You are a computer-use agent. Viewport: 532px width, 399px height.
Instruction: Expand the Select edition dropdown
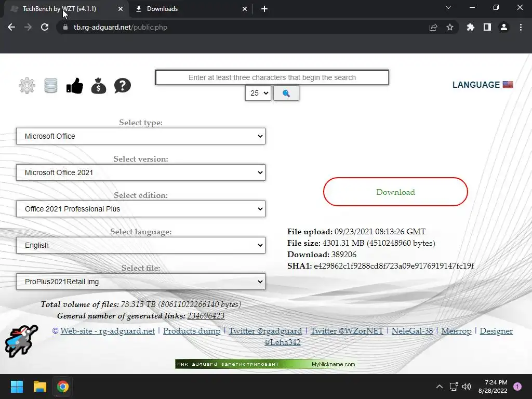pos(141,209)
